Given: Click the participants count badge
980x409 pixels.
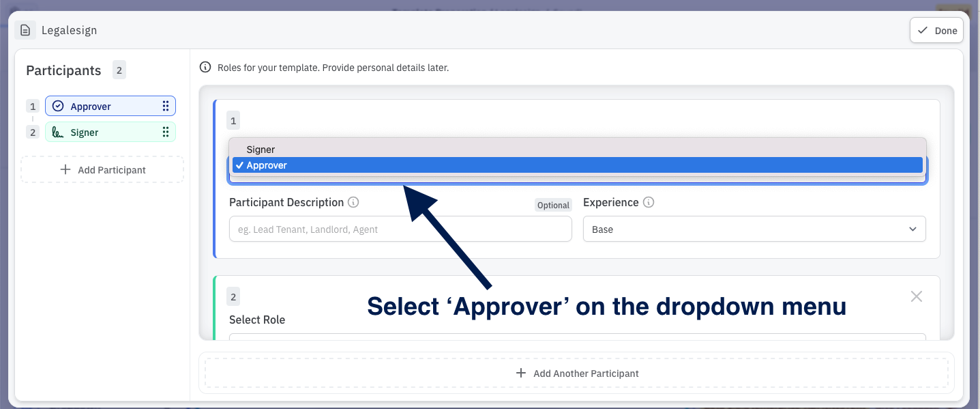Looking at the screenshot, I should (119, 70).
